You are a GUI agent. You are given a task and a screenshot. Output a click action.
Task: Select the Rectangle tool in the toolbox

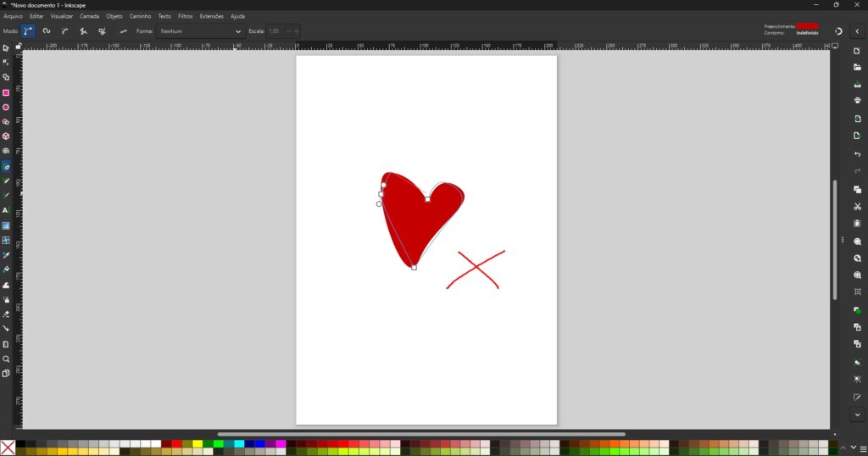[6, 92]
